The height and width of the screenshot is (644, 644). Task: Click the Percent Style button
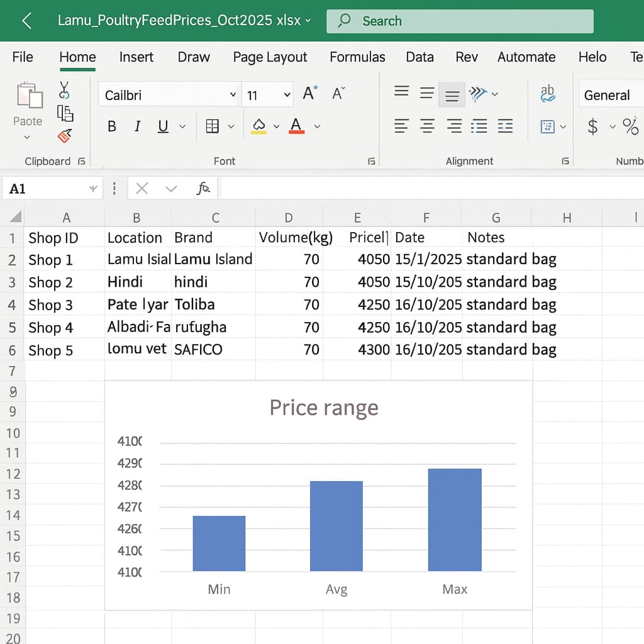[630, 126]
